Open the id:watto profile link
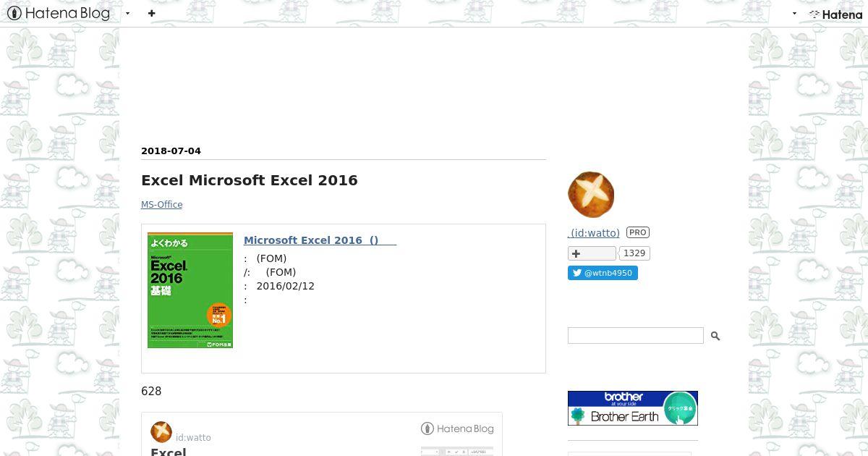868x456 pixels. [594, 233]
